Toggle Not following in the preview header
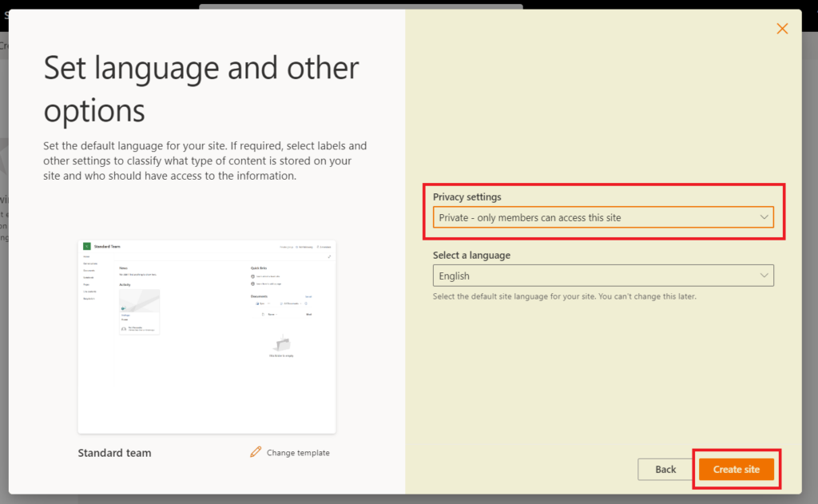 (304, 245)
